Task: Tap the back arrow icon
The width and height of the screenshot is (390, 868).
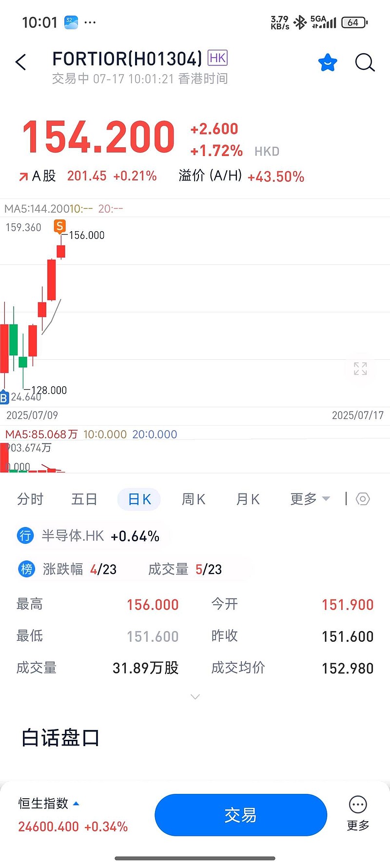Action: tap(20, 62)
